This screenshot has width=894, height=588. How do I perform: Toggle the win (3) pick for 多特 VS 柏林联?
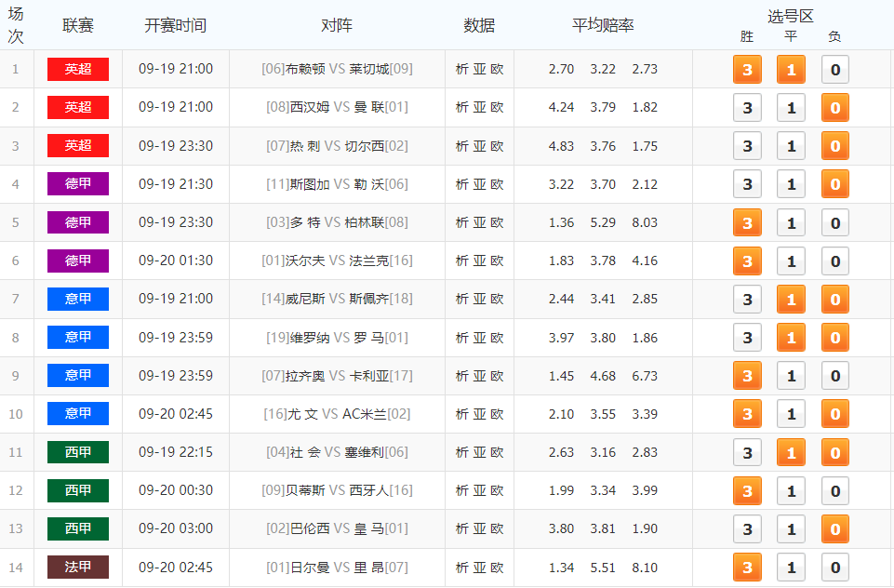tap(747, 223)
